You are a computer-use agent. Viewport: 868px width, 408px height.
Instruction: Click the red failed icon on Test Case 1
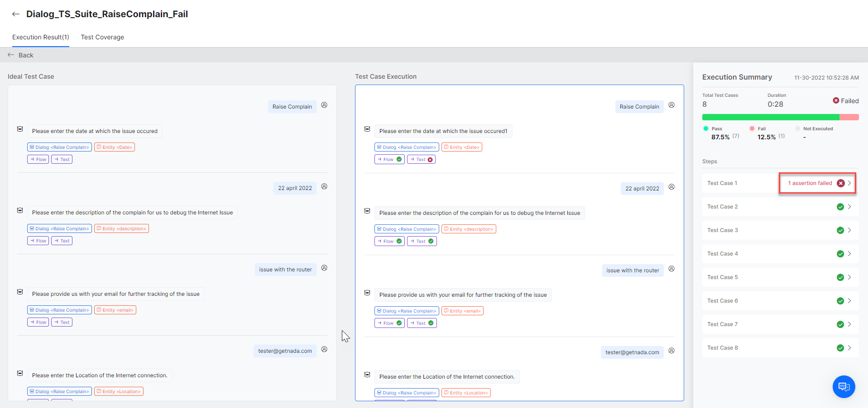pos(840,183)
